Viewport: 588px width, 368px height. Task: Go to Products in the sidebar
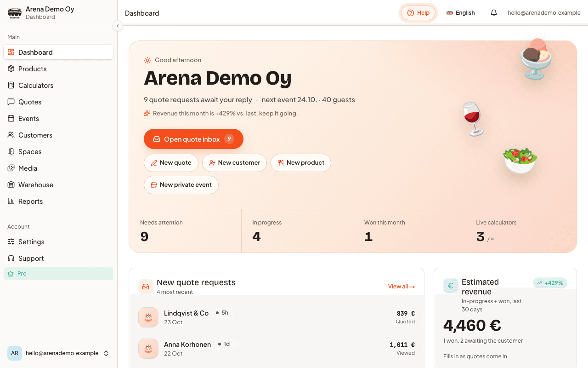pyautogui.click(x=58, y=69)
